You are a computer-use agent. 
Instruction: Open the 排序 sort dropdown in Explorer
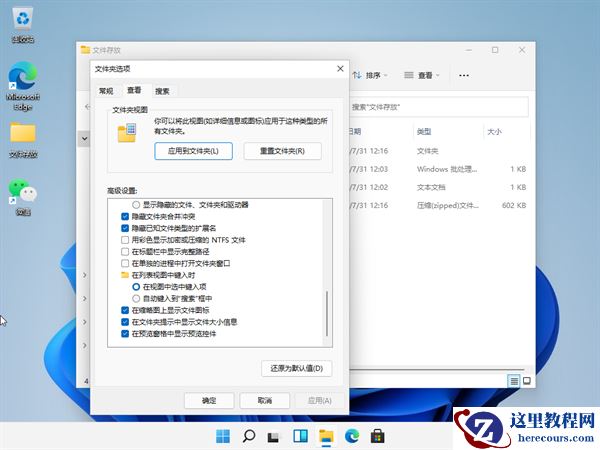pyautogui.click(x=370, y=75)
